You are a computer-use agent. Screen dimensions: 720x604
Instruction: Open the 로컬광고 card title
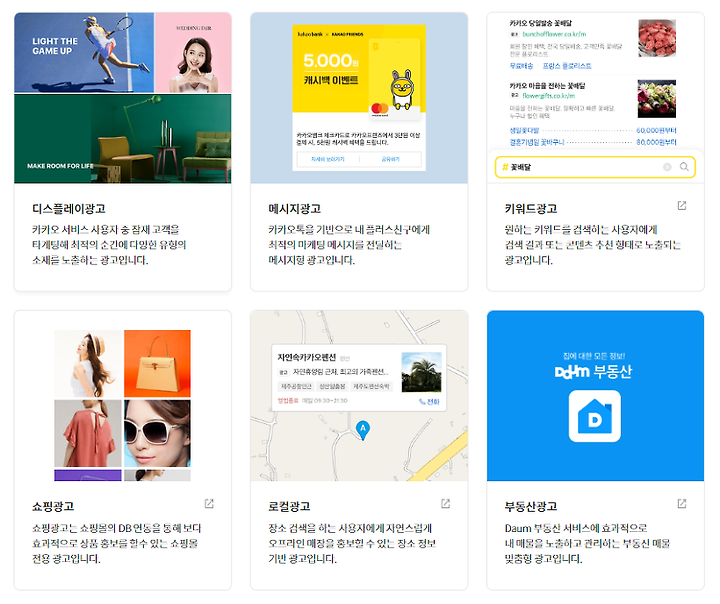click(x=289, y=506)
